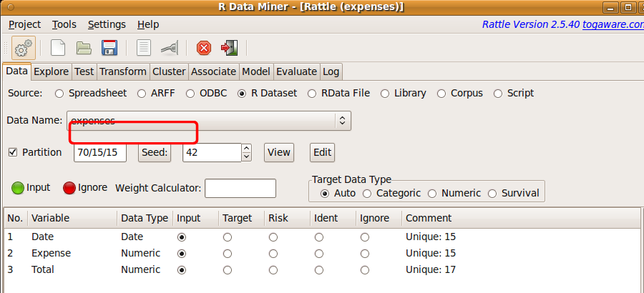Select RData File source option
This screenshot has height=293, width=644.
[x=312, y=94]
